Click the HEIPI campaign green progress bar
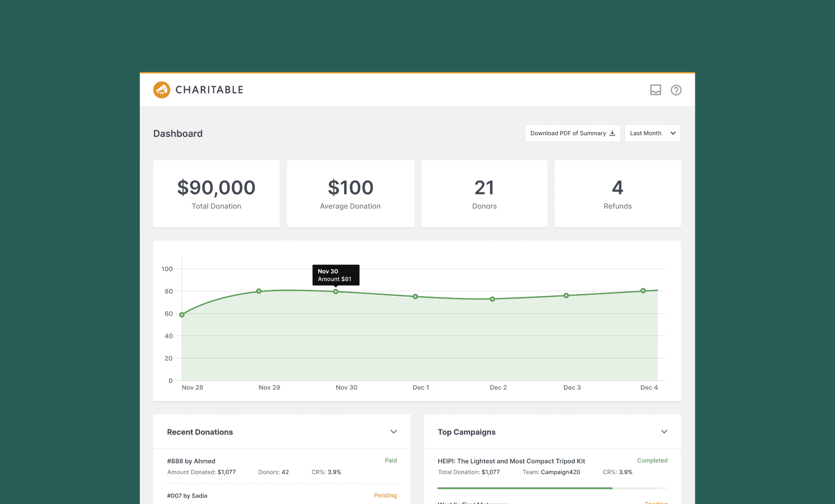The image size is (835, 504). click(525, 488)
